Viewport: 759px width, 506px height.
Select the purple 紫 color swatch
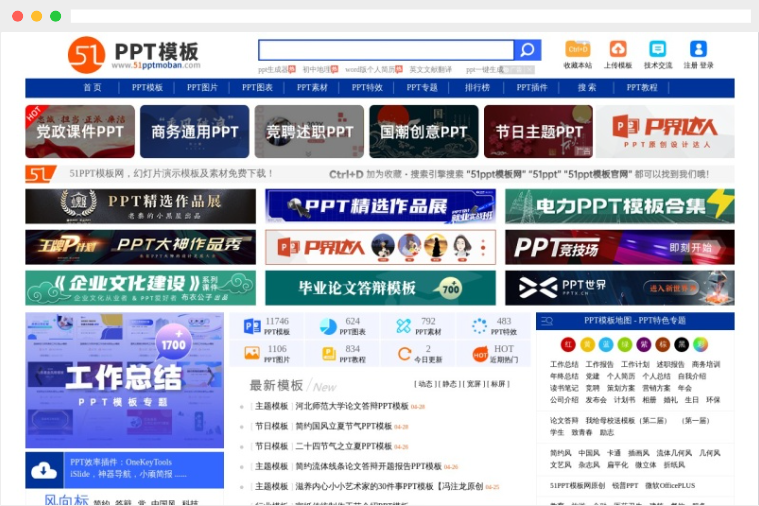coord(643,344)
